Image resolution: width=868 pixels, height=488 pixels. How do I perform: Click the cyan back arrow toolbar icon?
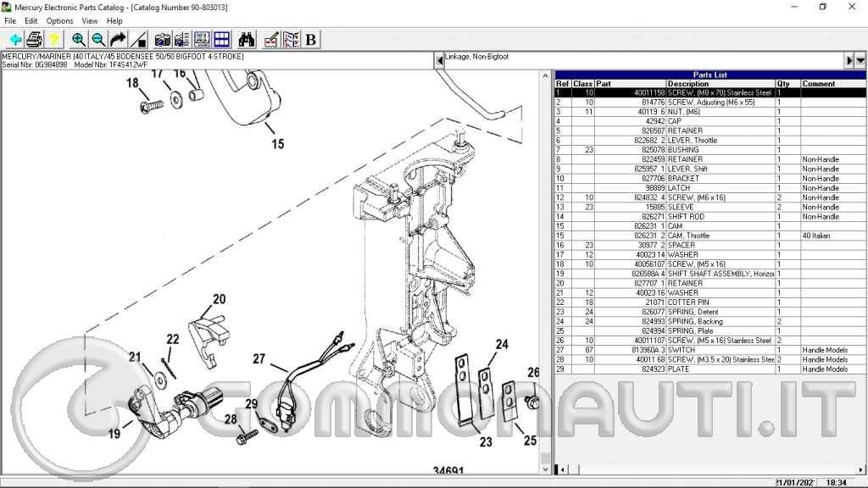pos(15,39)
